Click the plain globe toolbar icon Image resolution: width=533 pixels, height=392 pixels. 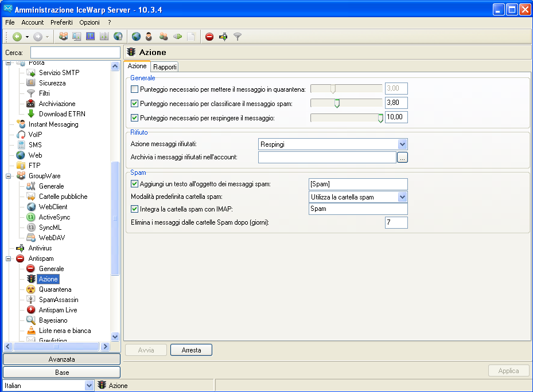[136, 36]
